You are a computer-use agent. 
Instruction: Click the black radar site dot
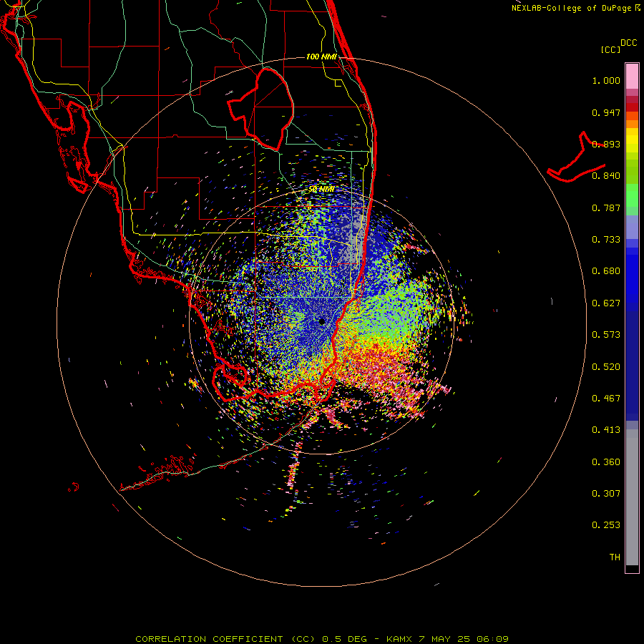321,321
